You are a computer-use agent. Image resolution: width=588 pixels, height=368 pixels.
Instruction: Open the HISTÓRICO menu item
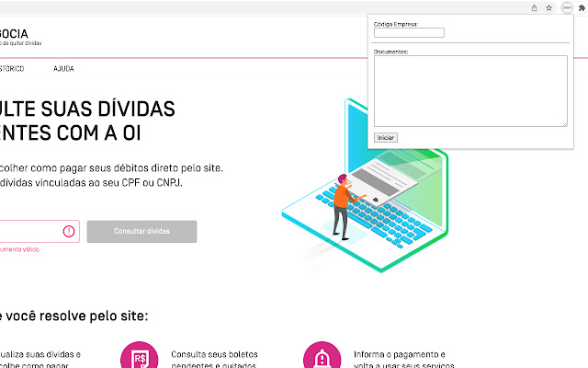click(x=12, y=69)
